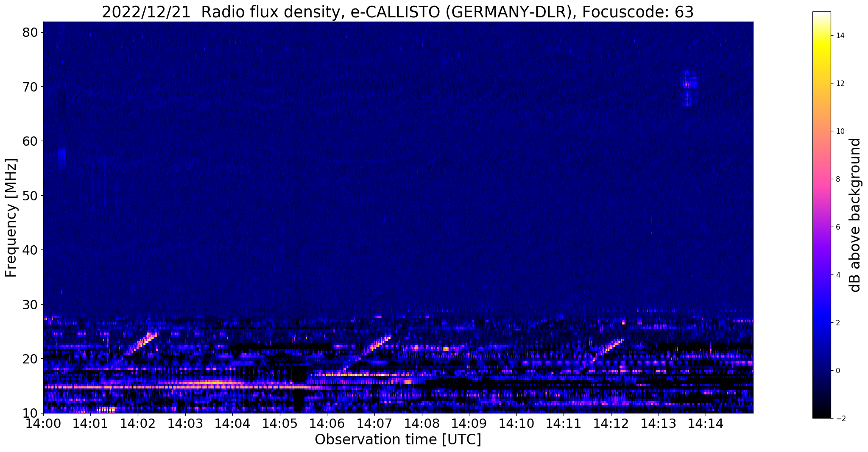This screenshot has height=452, width=868.
Task: Select the 14:05 time tick label
Action: coord(280,424)
